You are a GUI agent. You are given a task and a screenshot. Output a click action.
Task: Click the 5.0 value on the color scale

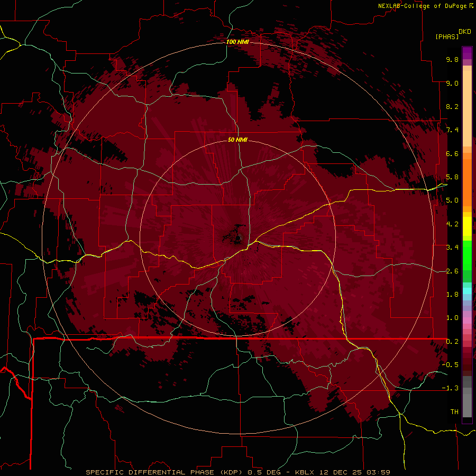pyautogui.click(x=452, y=200)
